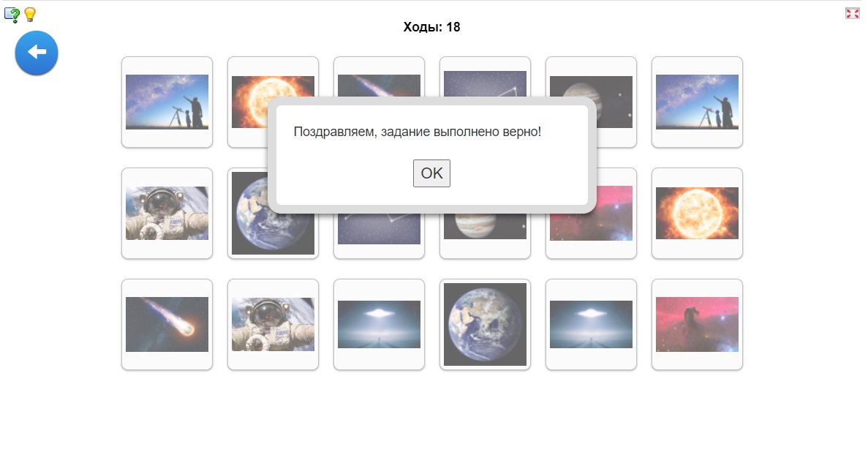
Task: Click the Horsehead nebula card in the bottom row
Action: pyautogui.click(x=697, y=324)
